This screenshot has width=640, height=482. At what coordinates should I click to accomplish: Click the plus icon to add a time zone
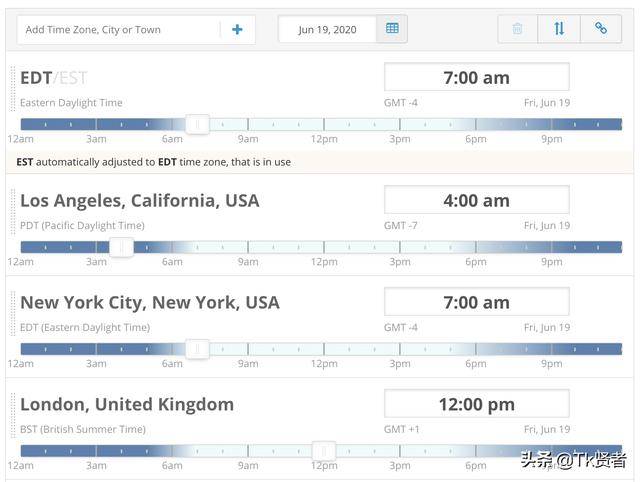(237, 30)
